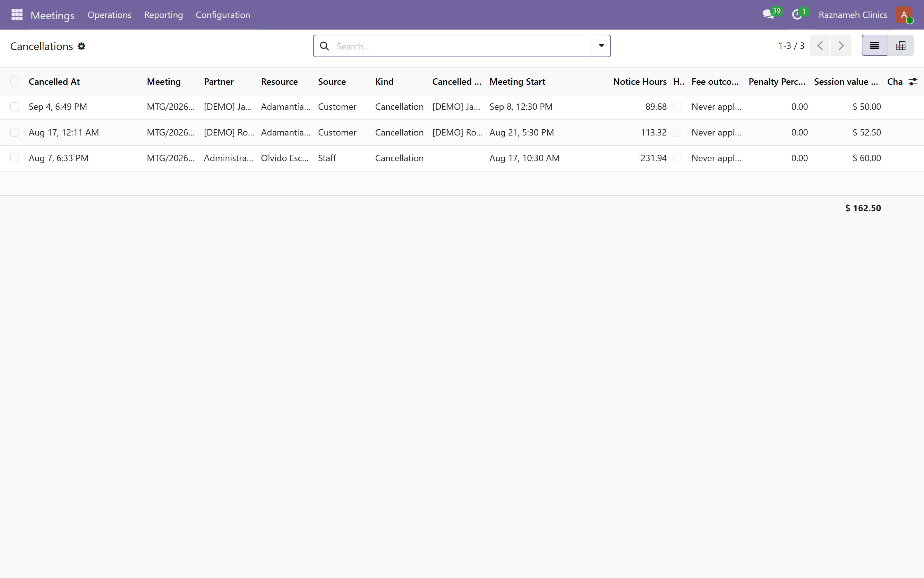The height and width of the screenshot is (578, 924).
Task: Click the Meetings app title
Action: [x=53, y=15]
